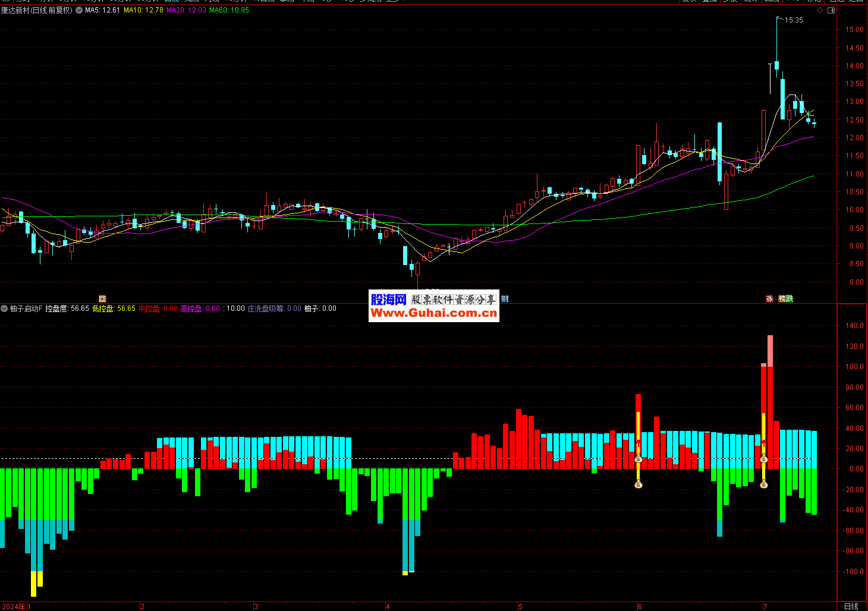Click the upper $ coin marker near month 6
868x611 pixels.
pyautogui.click(x=639, y=459)
